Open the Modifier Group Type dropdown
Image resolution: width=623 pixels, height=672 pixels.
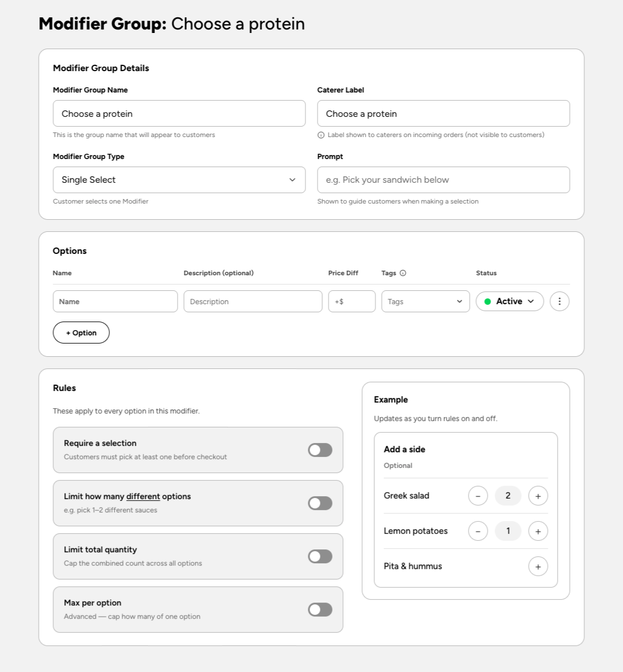click(x=179, y=180)
